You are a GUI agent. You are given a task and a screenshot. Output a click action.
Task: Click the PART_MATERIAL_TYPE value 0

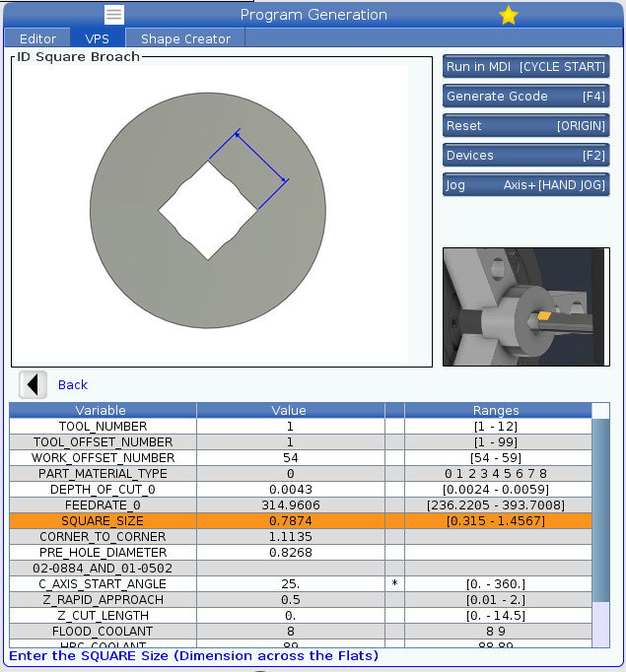[291, 474]
